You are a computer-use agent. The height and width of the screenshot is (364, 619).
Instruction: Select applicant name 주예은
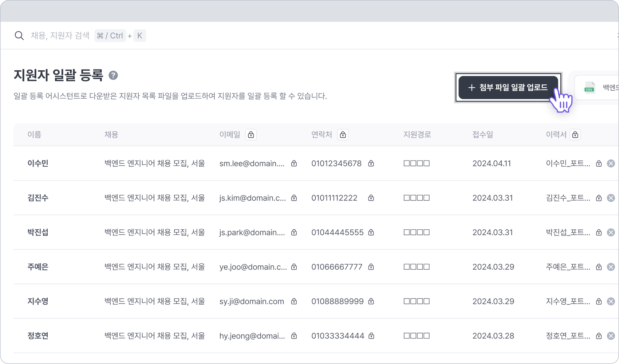tap(38, 267)
